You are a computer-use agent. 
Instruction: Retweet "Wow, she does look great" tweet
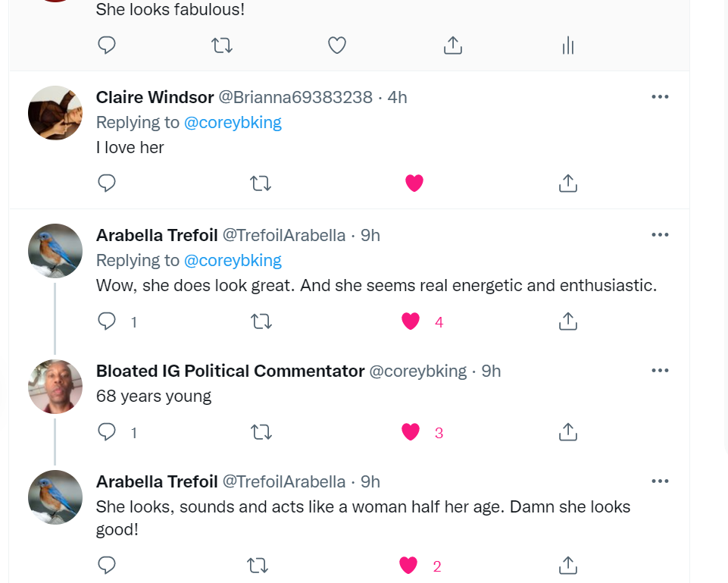coord(261,321)
